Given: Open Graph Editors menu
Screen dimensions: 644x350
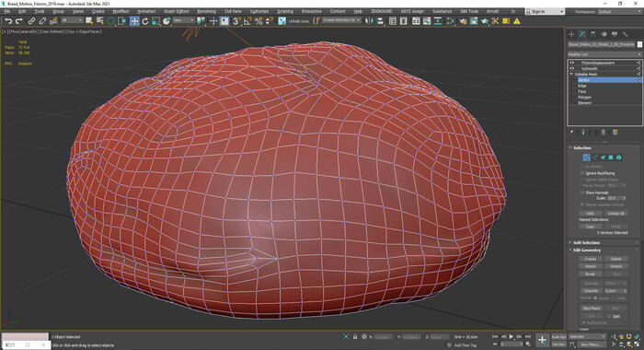Looking at the screenshot, I should (177, 12).
